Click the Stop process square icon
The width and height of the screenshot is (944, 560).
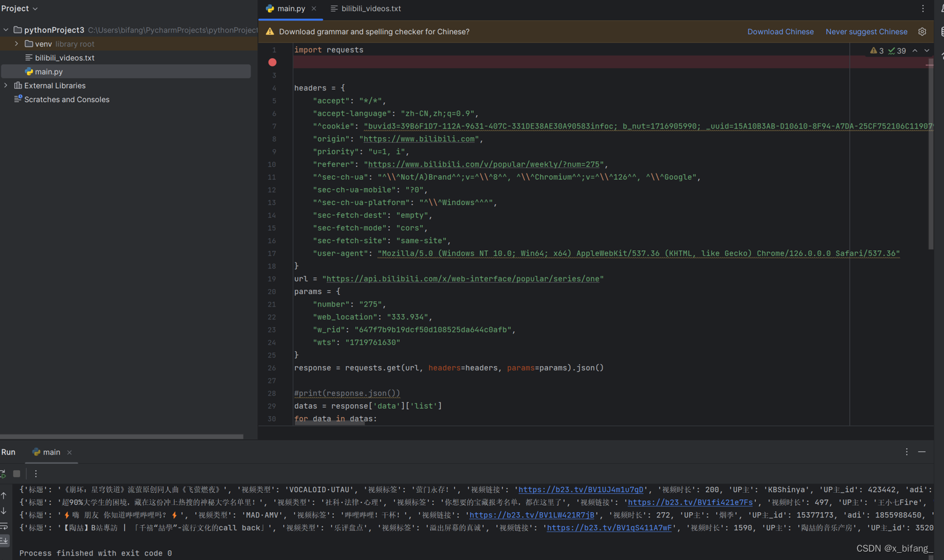[x=17, y=473]
